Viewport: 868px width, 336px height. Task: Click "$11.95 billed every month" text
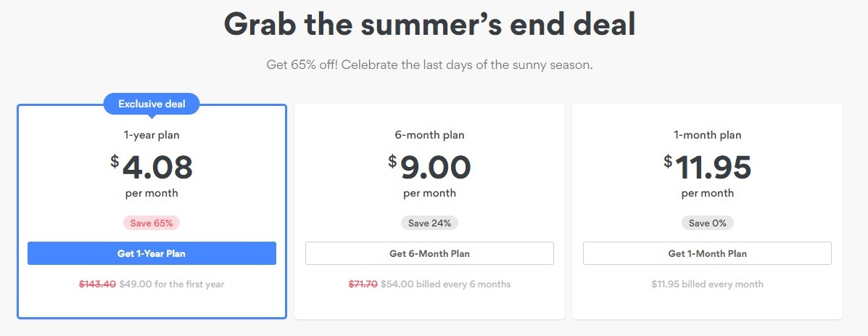tap(707, 284)
